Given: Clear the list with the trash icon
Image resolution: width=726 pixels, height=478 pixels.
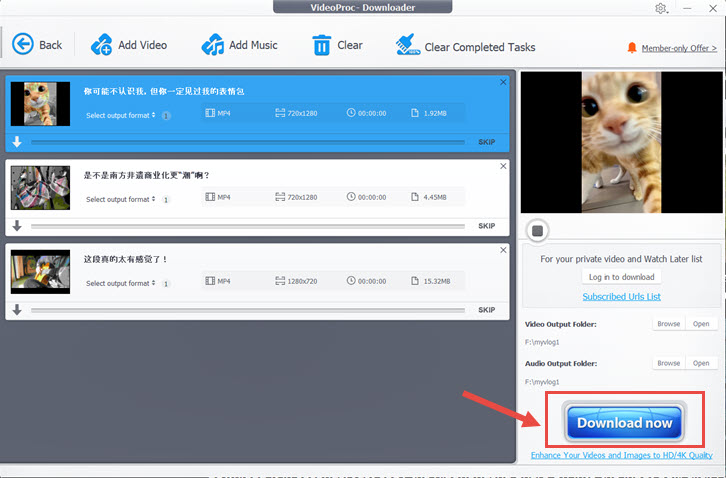Looking at the screenshot, I should (321, 45).
